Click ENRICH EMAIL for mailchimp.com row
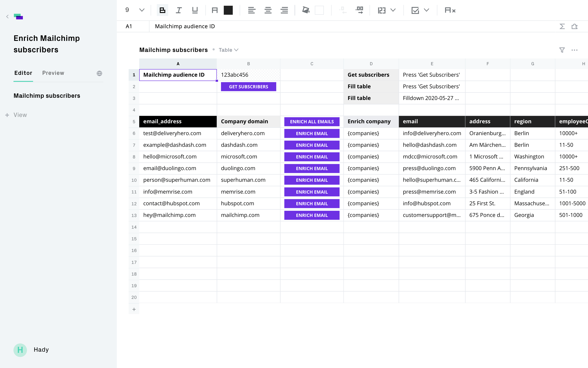The width and height of the screenshot is (588, 368). 312,215
